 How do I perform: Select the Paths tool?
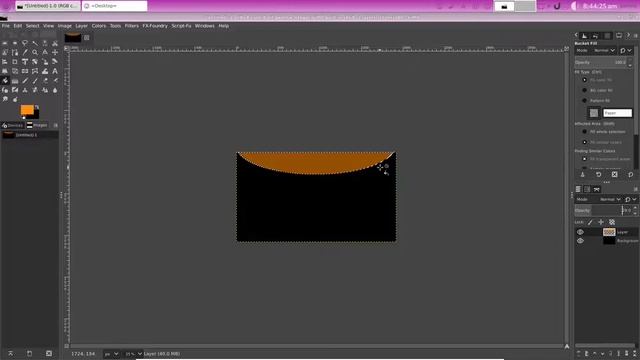15,52
